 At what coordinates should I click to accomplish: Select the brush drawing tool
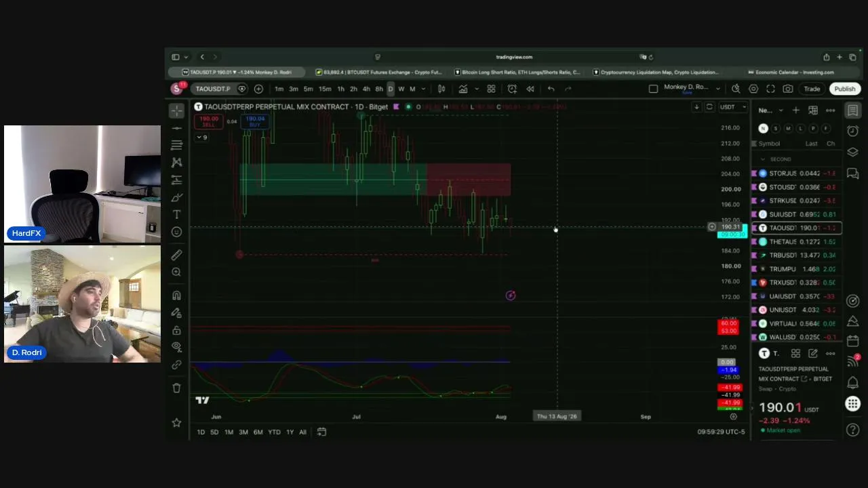[x=177, y=197]
